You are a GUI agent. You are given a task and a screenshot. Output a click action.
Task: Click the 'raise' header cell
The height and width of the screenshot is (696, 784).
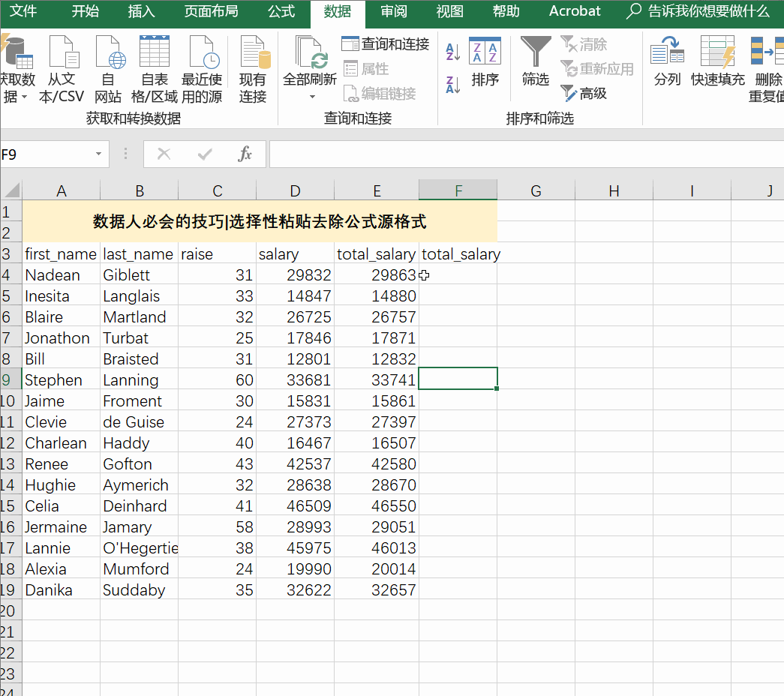tap(217, 253)
